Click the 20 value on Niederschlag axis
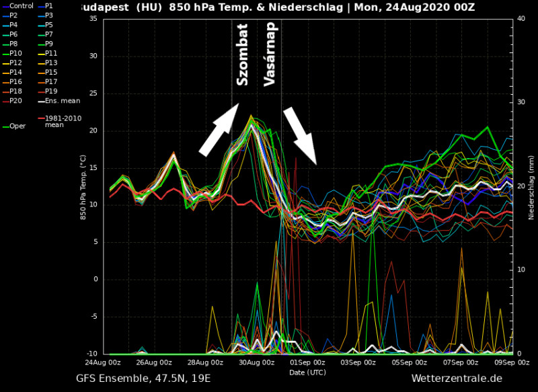The image size is (538, 392). (521, 186)
